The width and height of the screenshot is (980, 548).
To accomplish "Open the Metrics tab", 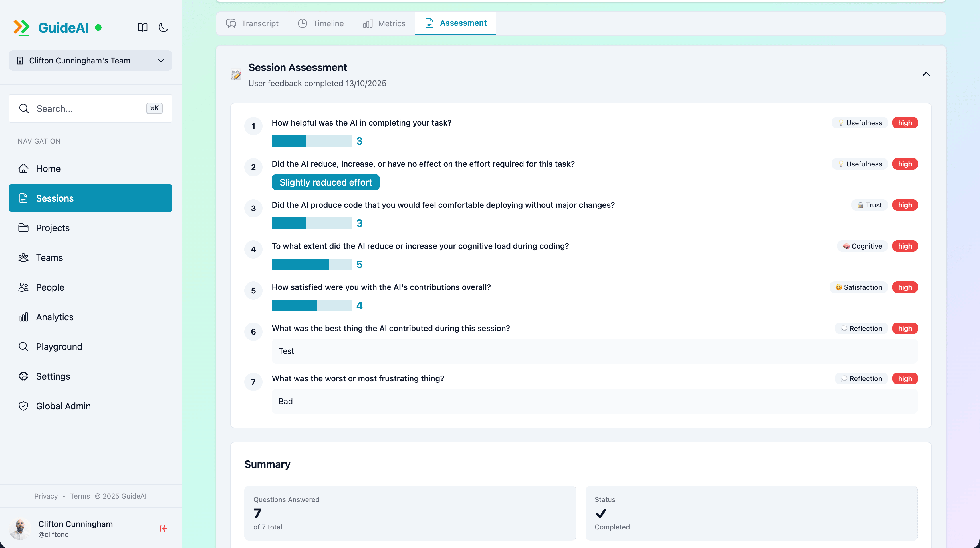I will [x=384, y=23].
